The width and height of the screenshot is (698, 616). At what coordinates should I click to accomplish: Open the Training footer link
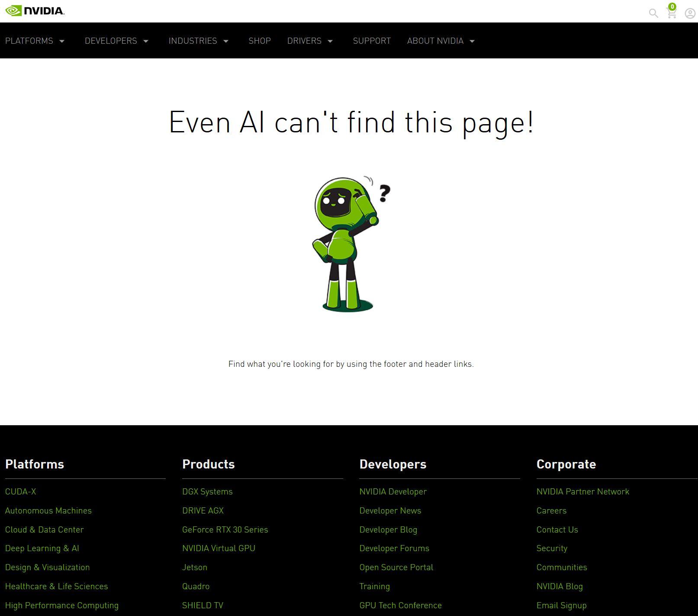[375, 586]
